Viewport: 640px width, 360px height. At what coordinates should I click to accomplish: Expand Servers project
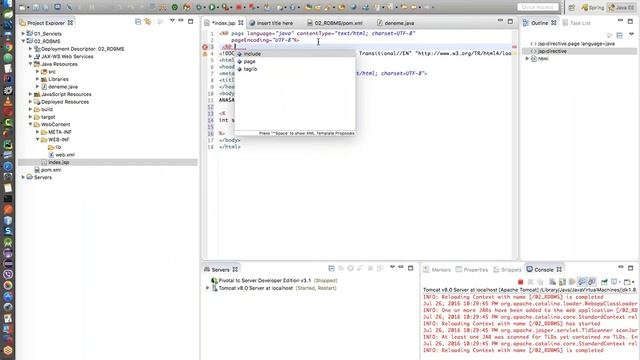tap(23, 177)
